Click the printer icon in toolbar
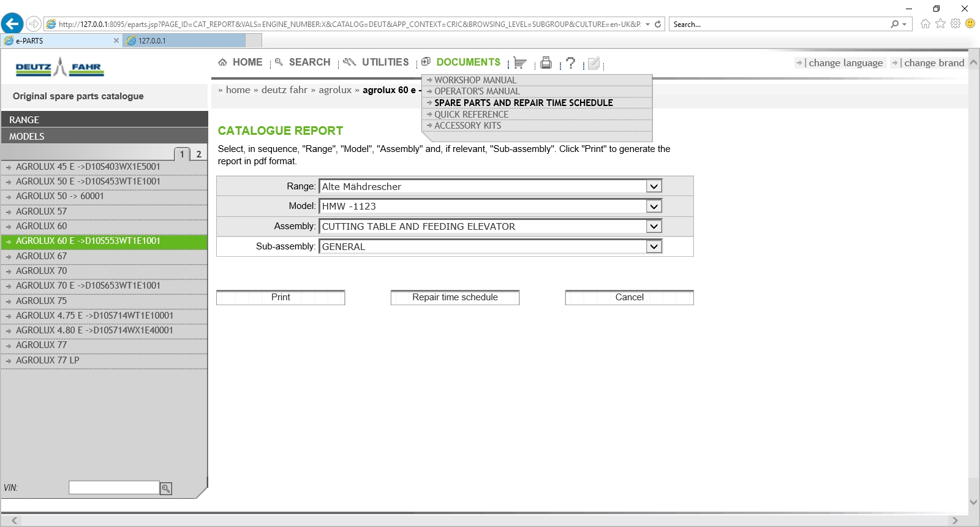This screenshot has height=527, width=980. click(x=546, y=63)
